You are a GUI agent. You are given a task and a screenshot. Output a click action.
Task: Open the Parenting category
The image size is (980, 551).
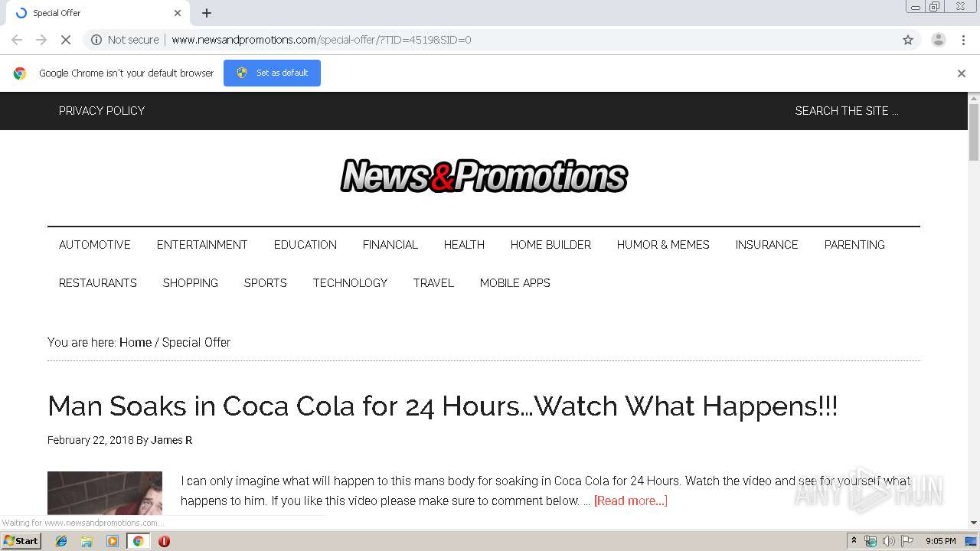coord(854,245)
